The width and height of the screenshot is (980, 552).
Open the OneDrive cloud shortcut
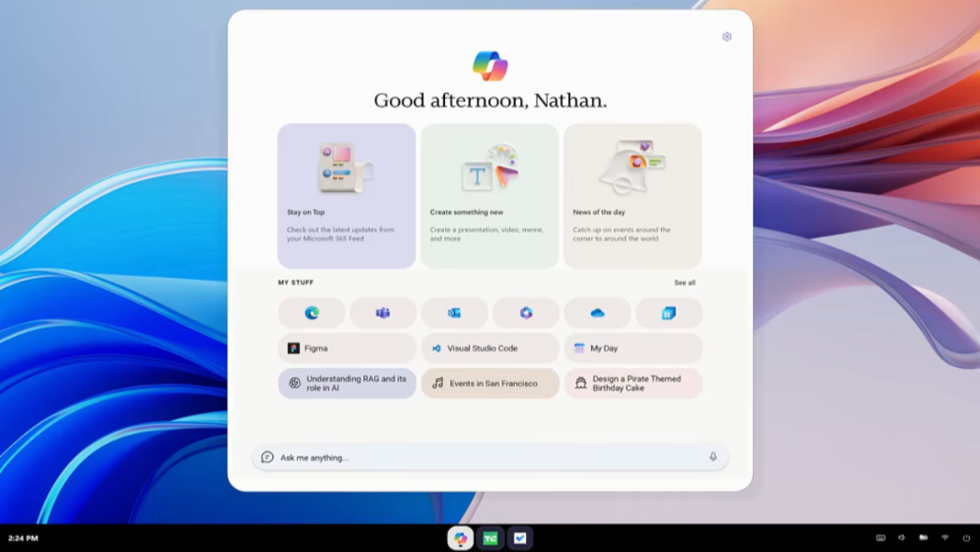598,313
